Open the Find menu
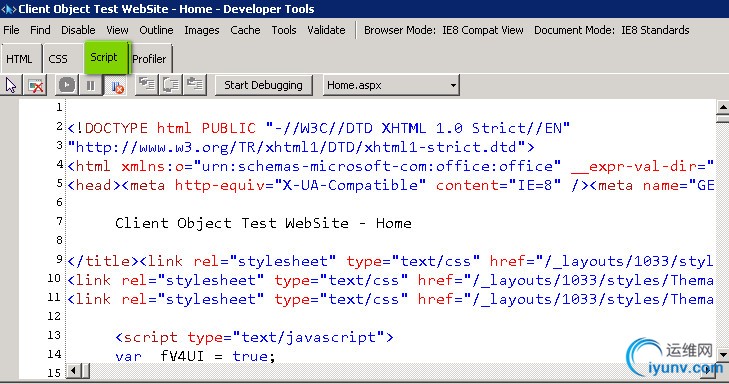 40,30
